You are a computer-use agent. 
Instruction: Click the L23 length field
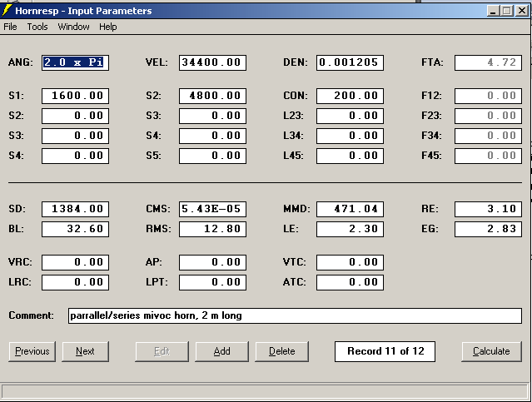pos(351,116)
